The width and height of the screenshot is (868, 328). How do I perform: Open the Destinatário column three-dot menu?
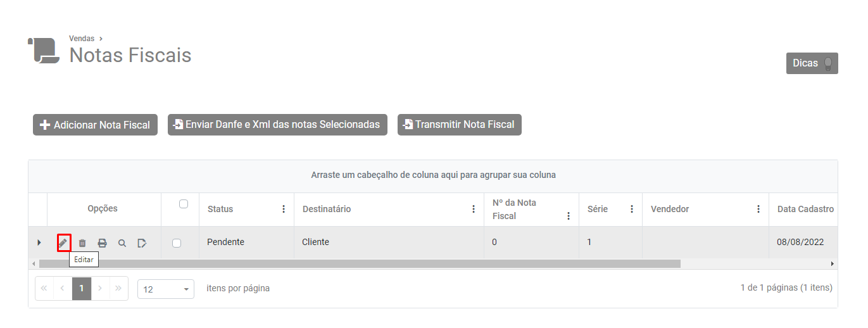474,209
